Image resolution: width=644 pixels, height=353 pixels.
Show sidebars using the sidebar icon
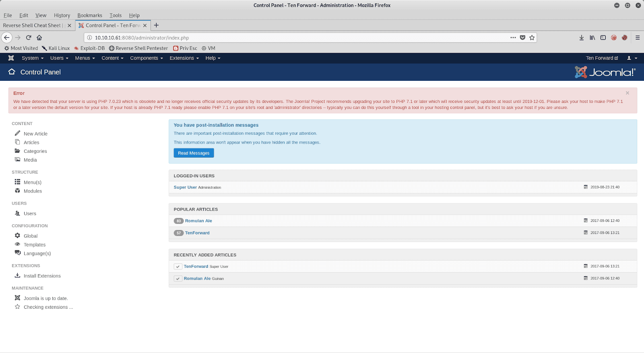(603, 37)
